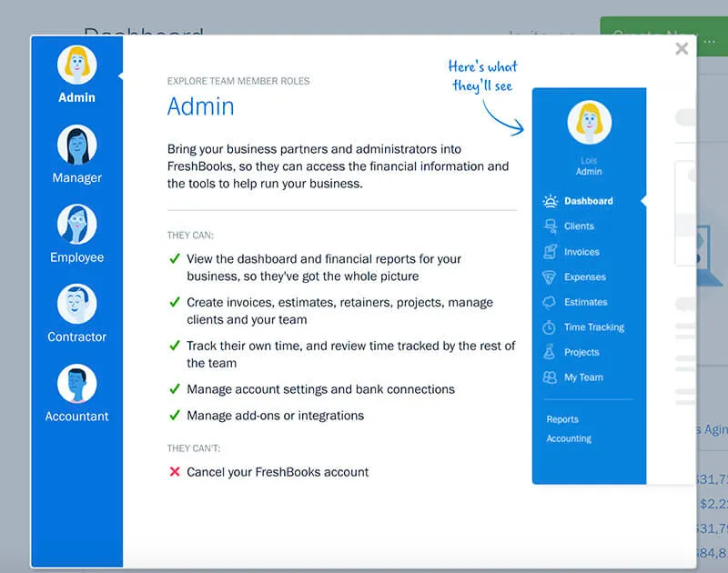Click the Clients icon in preview sidebar

550,226
